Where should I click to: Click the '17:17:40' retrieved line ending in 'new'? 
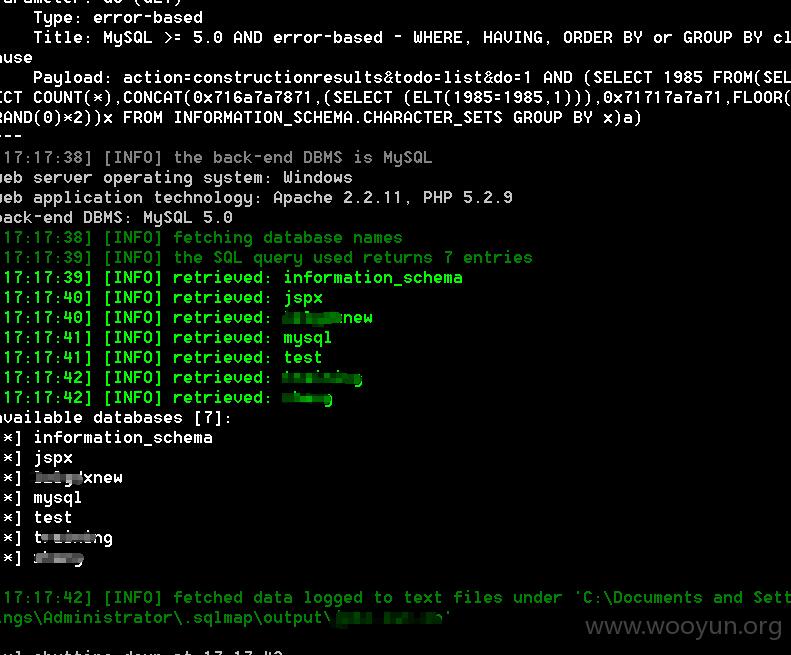point(187,318)
